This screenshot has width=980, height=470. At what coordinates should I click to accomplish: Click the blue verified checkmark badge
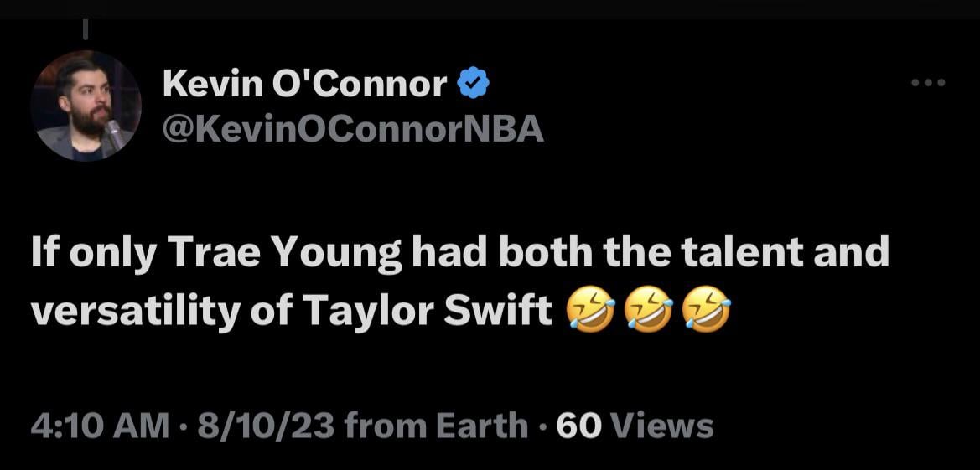(x=474, y=83)
